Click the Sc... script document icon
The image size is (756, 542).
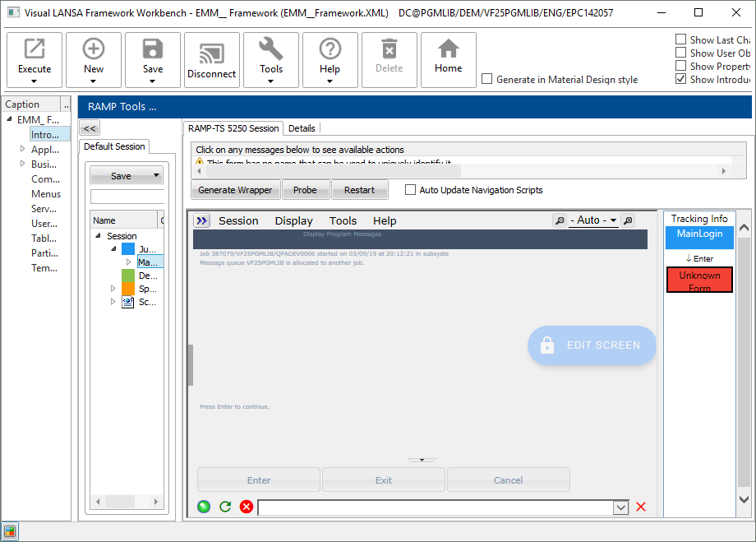[x=127, y=302]
